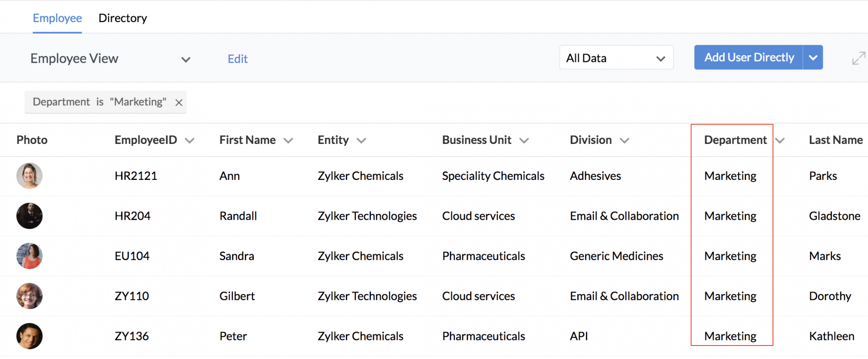Select employee ID ZY110
Image resolution: width=868 pixels, height=359 pixels.
coord(132,296)
